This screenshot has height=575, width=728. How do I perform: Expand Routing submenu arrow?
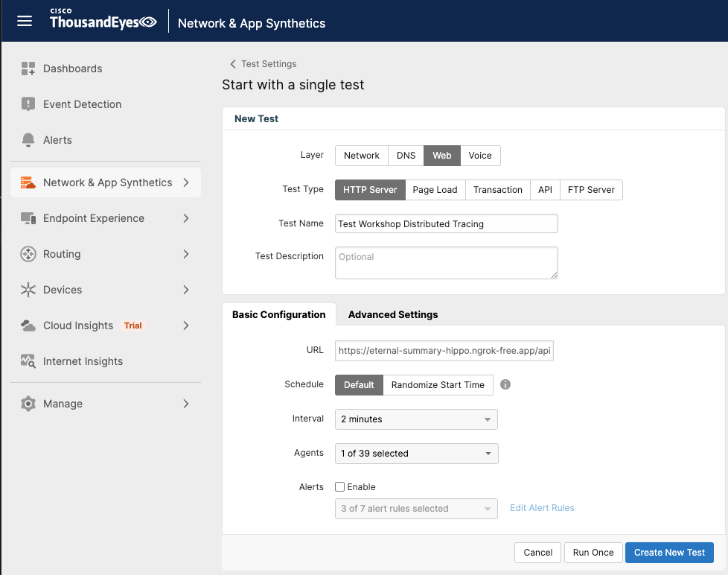pyautogui.click(x=185, y=254)
